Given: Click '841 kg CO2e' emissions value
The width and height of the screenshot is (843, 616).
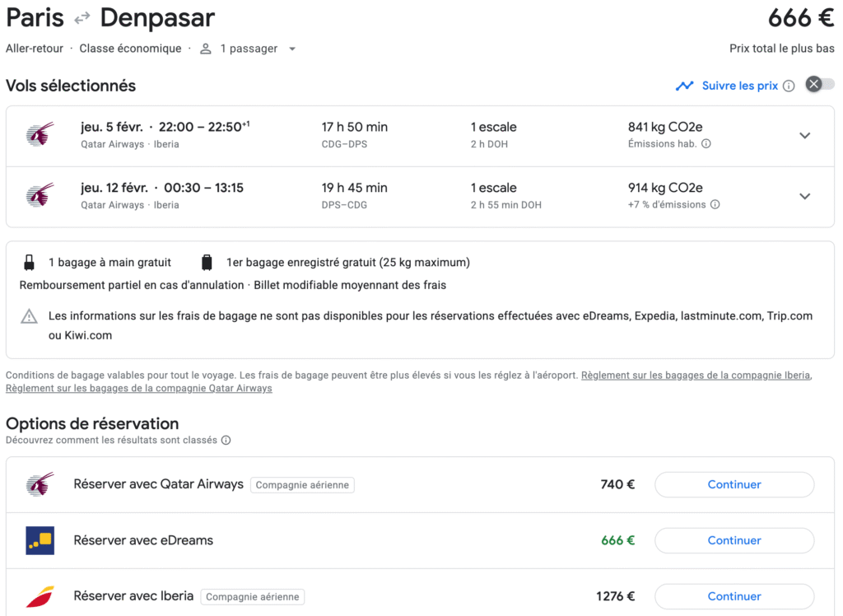Looking at the screenshot, I should tap(665, 128).
